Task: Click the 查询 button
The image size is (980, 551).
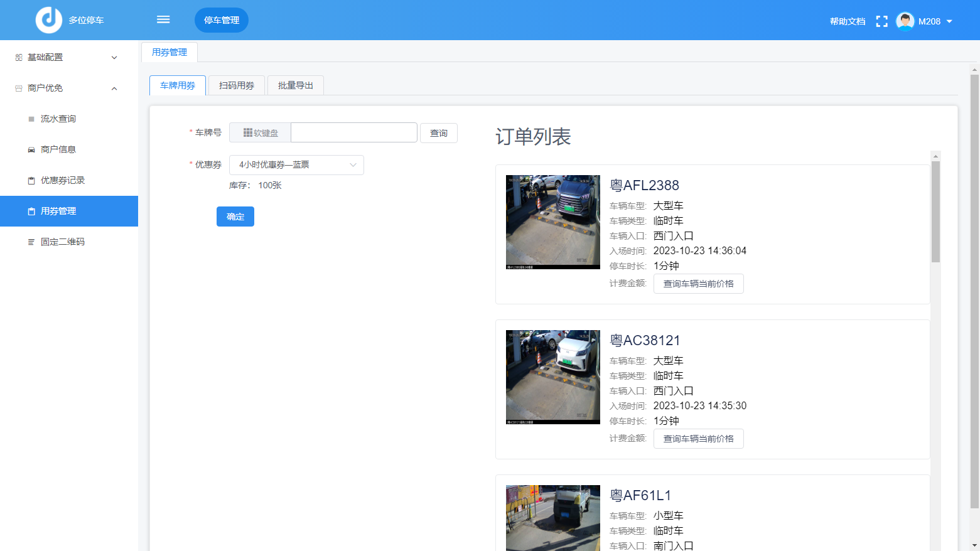Action: pos(439,133)
